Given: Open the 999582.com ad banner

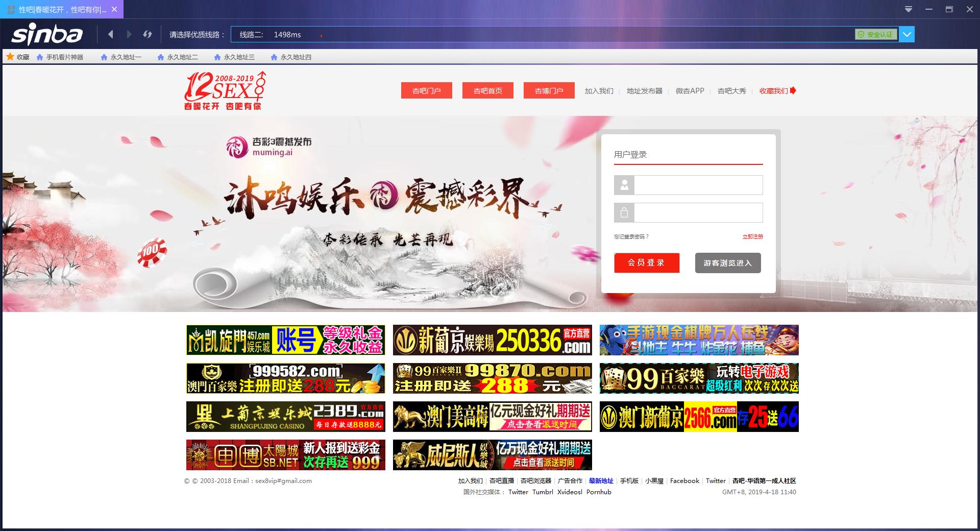Looking at the screenshot, I should [x=286, y=378].
